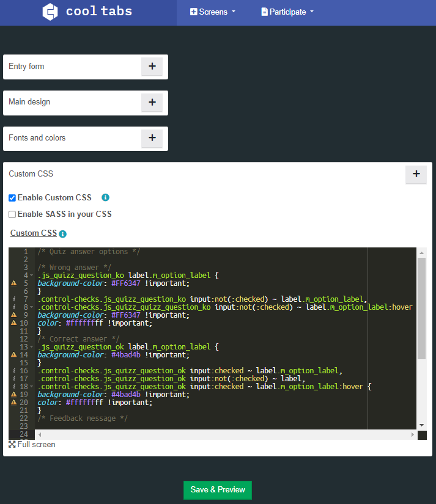Click line number 24 in gutter
The image size is (436, 504).
[24, 434]
